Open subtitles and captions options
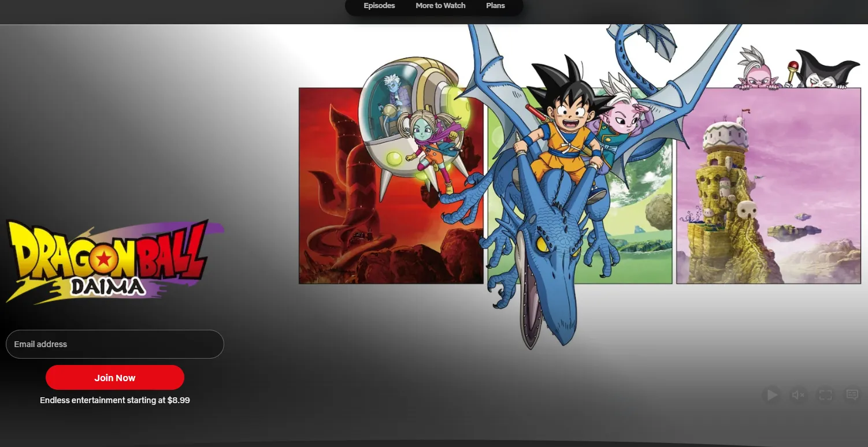This screenshot has height=447, width=868. point(852,395)
